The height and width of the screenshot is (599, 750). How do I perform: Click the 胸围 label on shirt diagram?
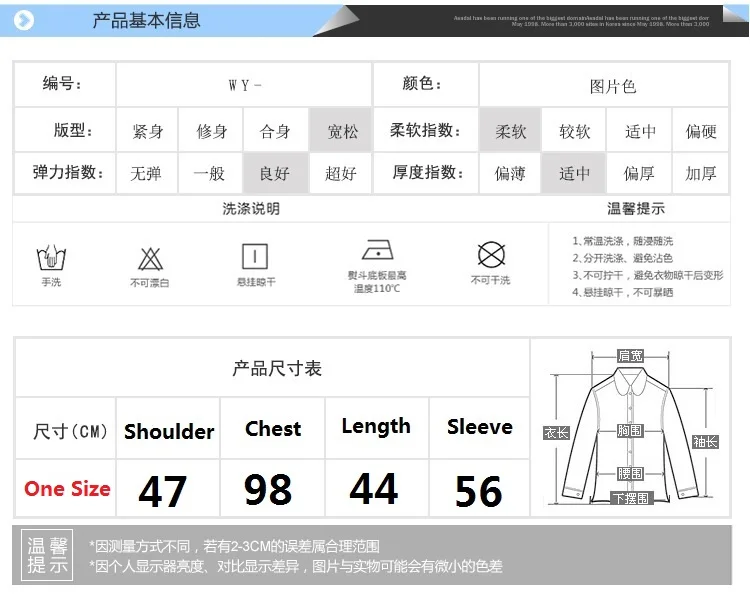630,431
